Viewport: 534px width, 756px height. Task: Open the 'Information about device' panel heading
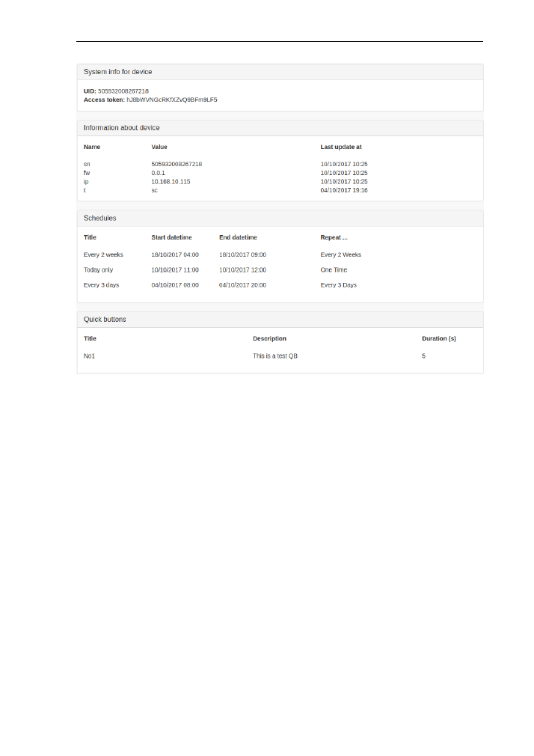pyautogui.click(x=121, y=128)
